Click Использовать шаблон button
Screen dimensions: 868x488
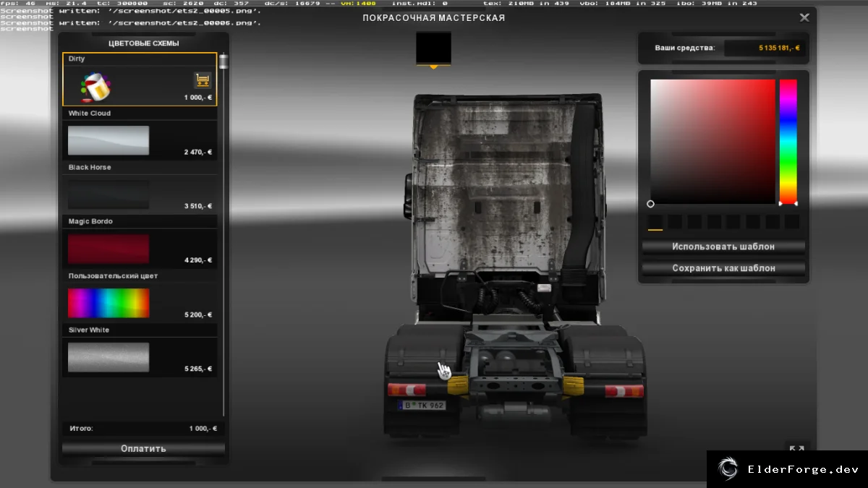pyautogui.click(x=723, y=247)
